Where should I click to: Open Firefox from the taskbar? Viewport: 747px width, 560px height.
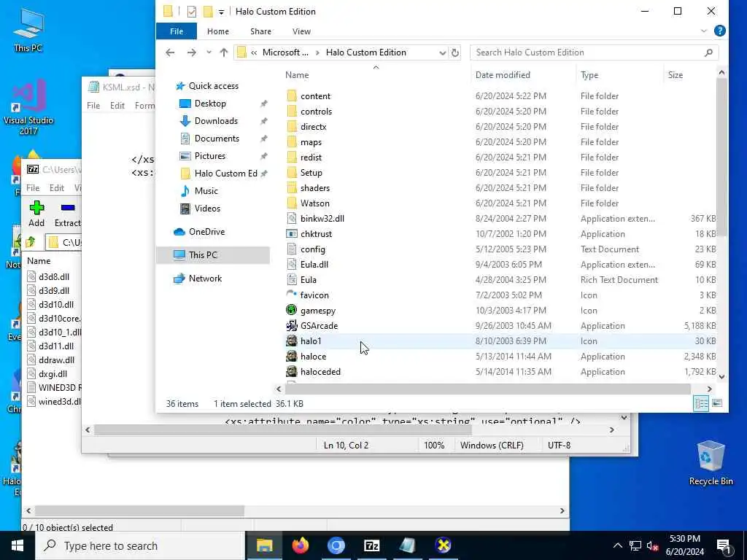(x=300, y=545)
